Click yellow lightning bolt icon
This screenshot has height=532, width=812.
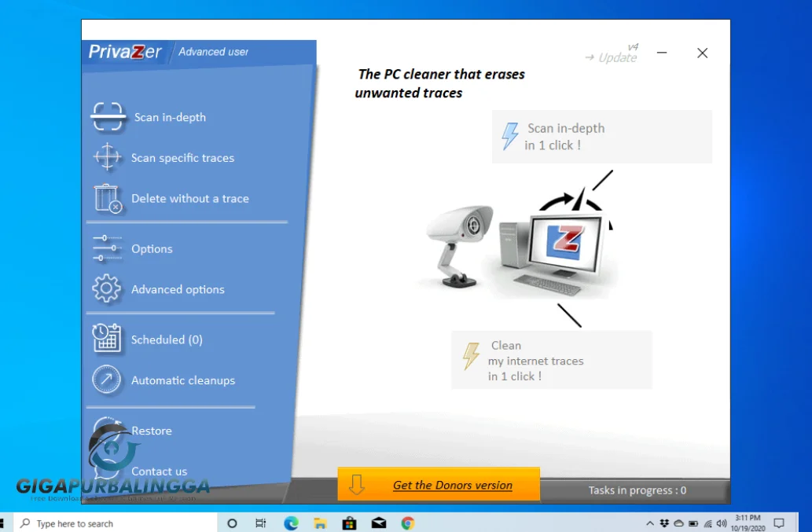(x=471, y=356)
